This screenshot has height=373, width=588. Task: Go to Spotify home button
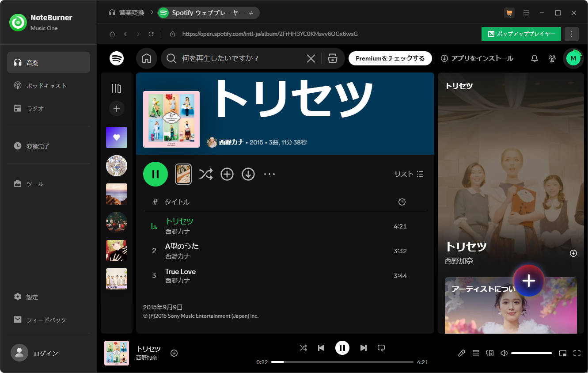pos(147,58)
